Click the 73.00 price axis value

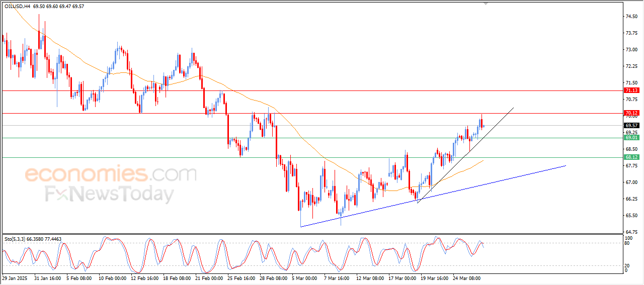coord(632,50)
